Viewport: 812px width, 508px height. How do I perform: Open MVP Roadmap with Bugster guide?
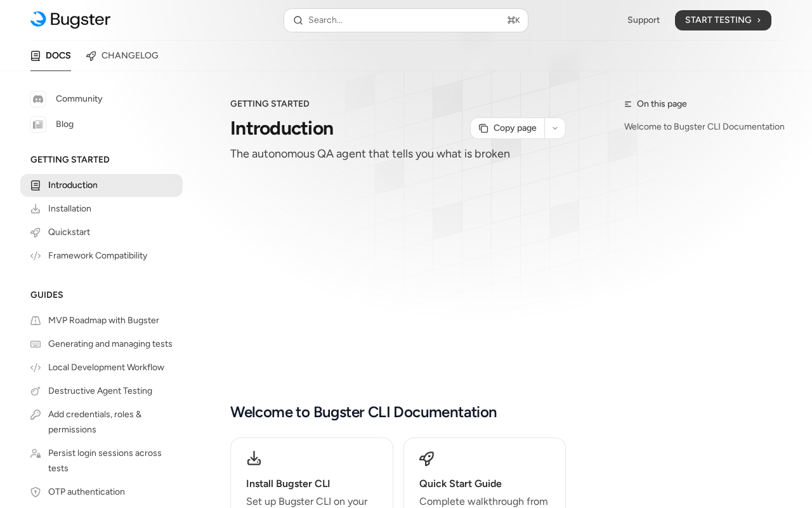101,321
